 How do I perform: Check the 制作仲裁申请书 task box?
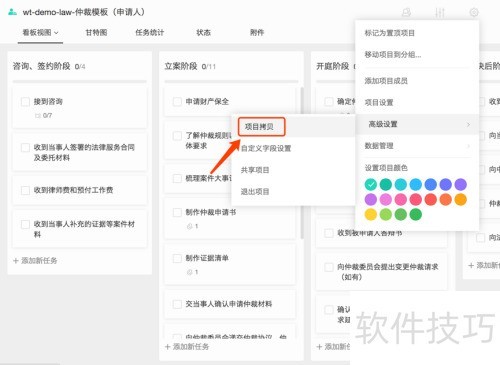(177, 212)
